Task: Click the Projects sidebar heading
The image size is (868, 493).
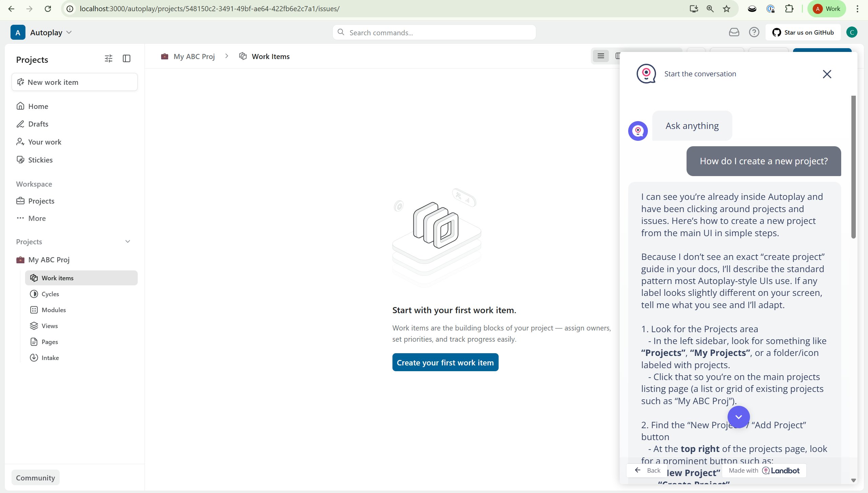Action: point(32,60)
